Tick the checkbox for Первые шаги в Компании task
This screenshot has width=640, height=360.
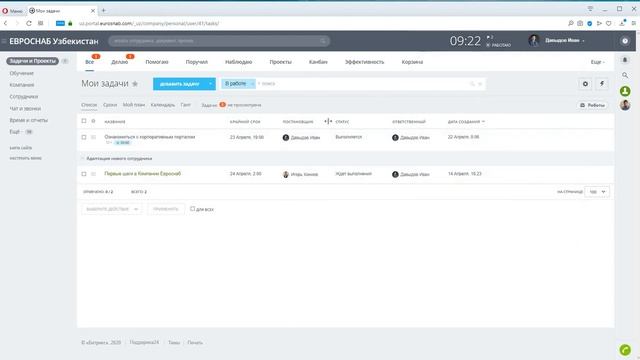[84, 174]
